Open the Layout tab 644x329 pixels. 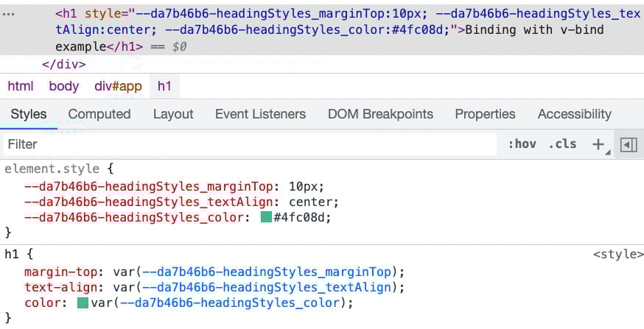tap(173, 114)
